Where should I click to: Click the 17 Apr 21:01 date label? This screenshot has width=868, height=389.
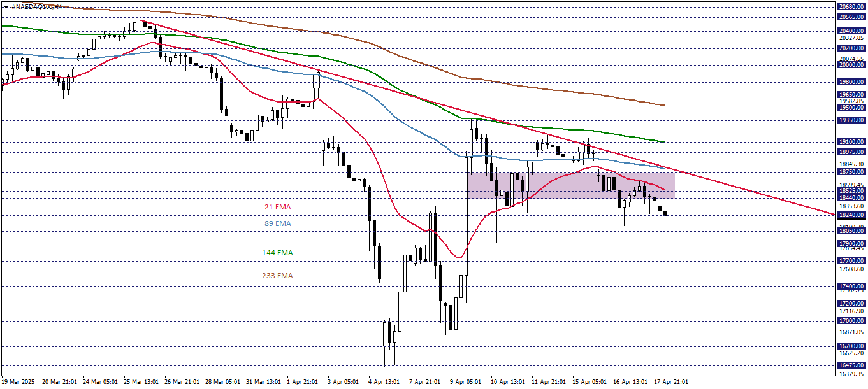click(672, 382)
